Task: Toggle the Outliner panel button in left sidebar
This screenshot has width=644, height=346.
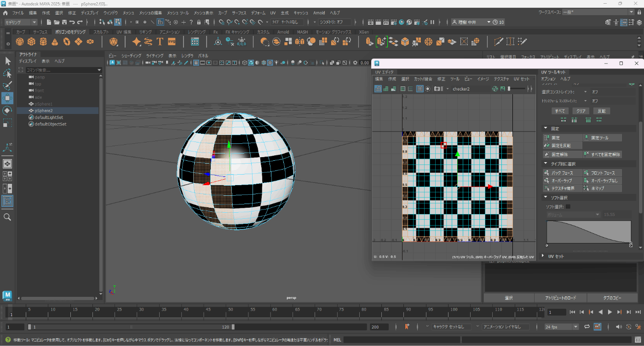Action: coord(8,201)
